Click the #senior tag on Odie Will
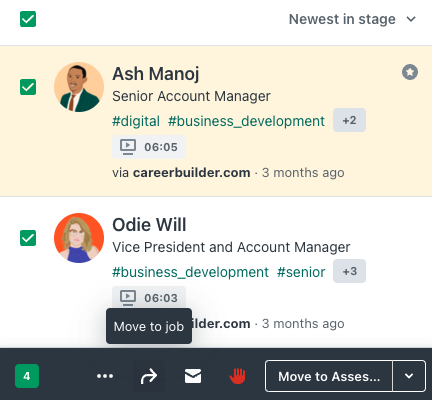This screenshot has height=400, width=432. 301,272
